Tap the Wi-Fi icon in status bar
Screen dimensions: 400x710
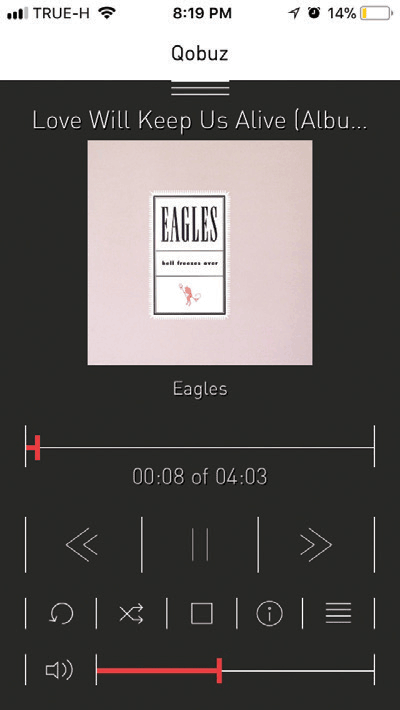(107, 14)
